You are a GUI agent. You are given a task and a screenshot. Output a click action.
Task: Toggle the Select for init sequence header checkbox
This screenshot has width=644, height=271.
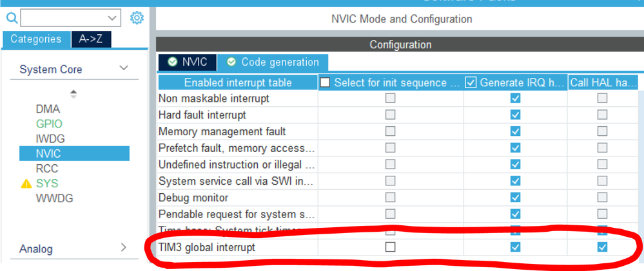click(x=325, y=82)
